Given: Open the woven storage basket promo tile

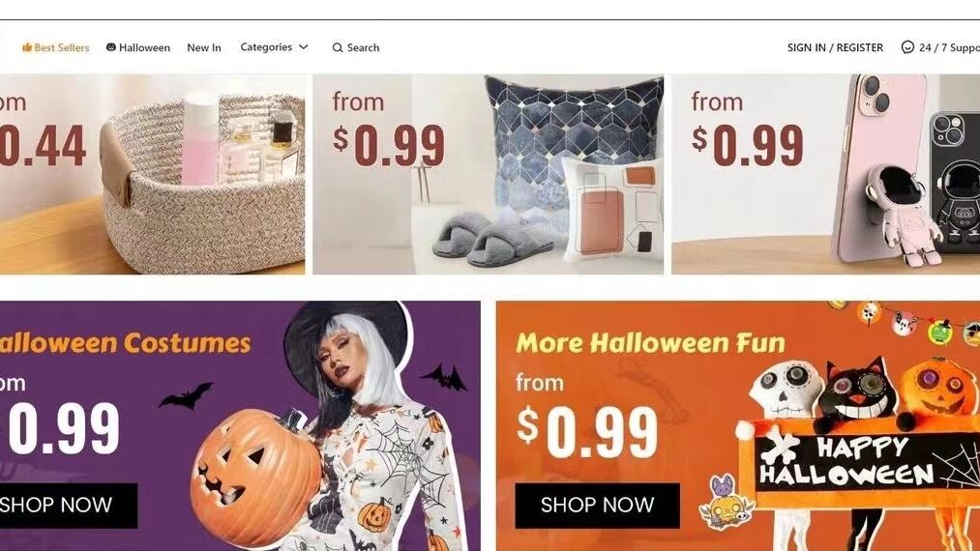Looking at the screenshot, I should [153, 174].
